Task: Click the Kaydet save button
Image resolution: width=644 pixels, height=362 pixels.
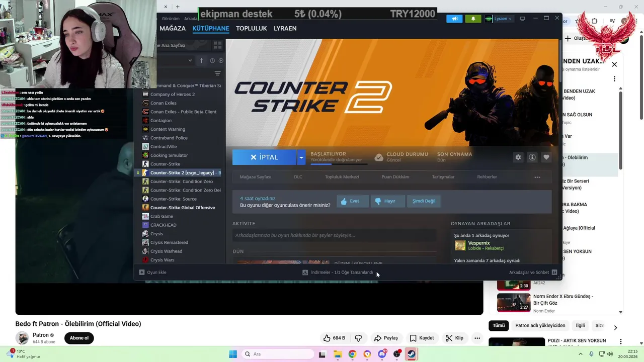Action: click(x=422, y=338)
